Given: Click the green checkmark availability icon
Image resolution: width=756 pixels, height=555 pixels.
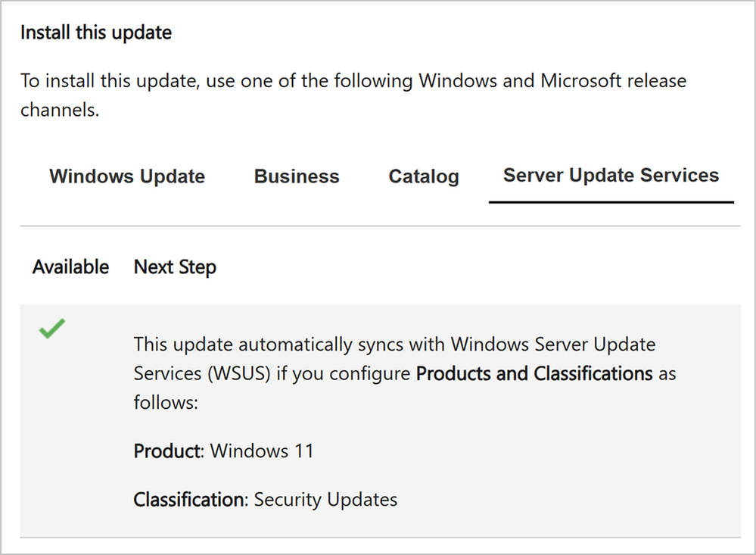Looking at the screenshot, I should pyautogui.click(x=52, y=329).
